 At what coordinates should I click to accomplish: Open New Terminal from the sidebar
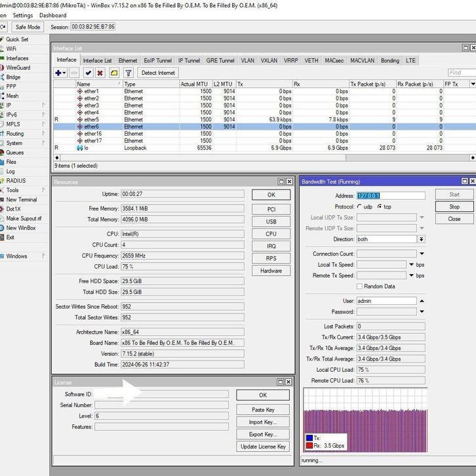(x=21, y=199)
